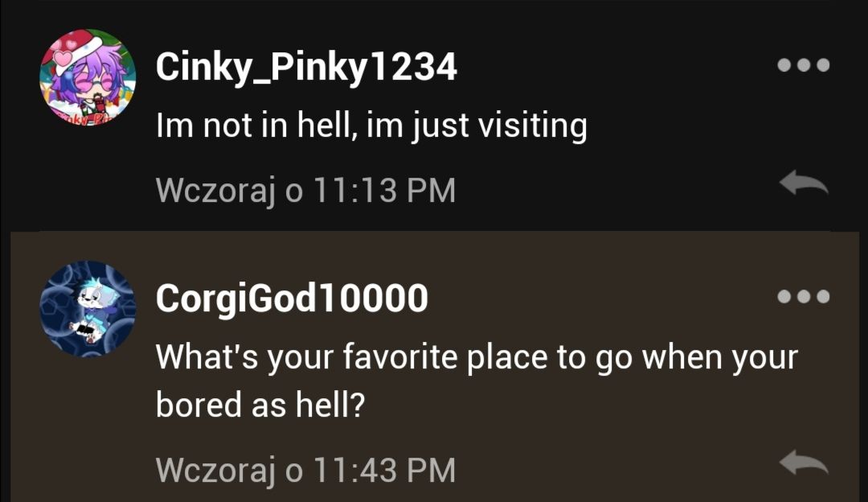The width and height of the screenshot is (868, 502).
Task: Click the '11:43 PM' time on the second comment
Action: coord(385,470)
